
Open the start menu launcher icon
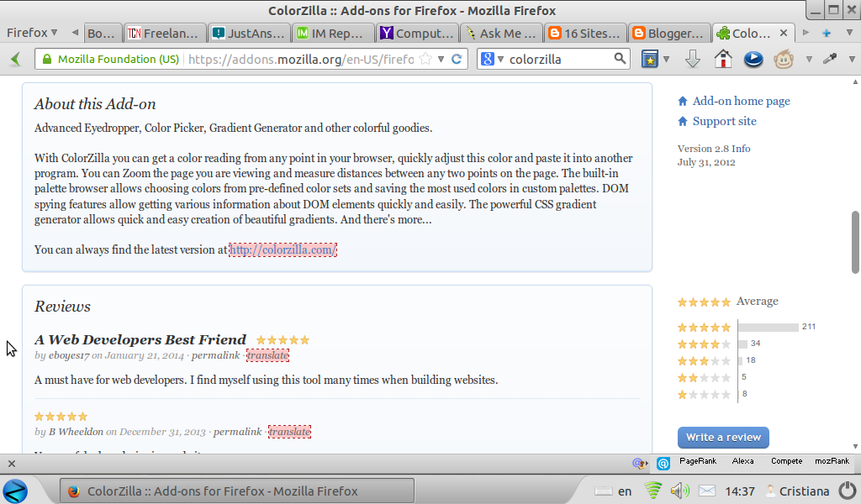click(x=15, y=491)
